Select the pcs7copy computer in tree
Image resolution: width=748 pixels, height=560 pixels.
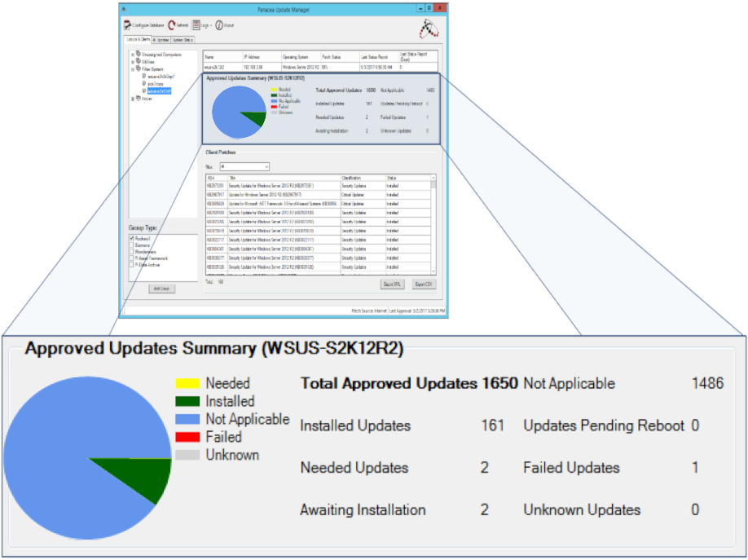(x=156, y=84)
